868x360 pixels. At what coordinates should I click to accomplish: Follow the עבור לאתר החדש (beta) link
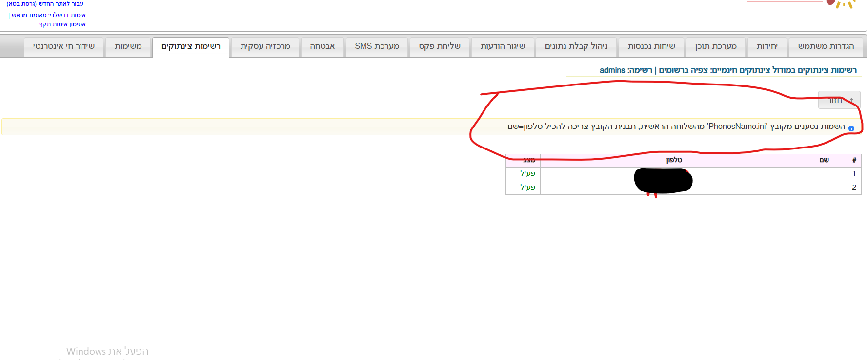45,4
